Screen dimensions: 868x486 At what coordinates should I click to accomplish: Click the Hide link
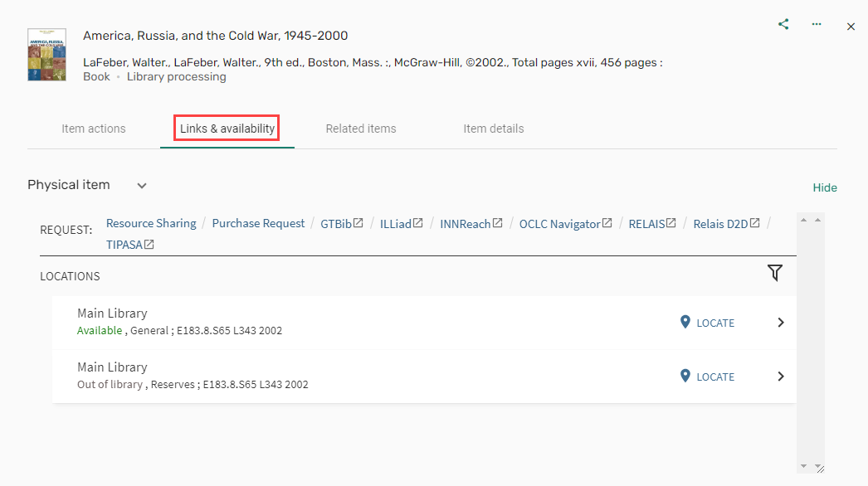[825, 187]
